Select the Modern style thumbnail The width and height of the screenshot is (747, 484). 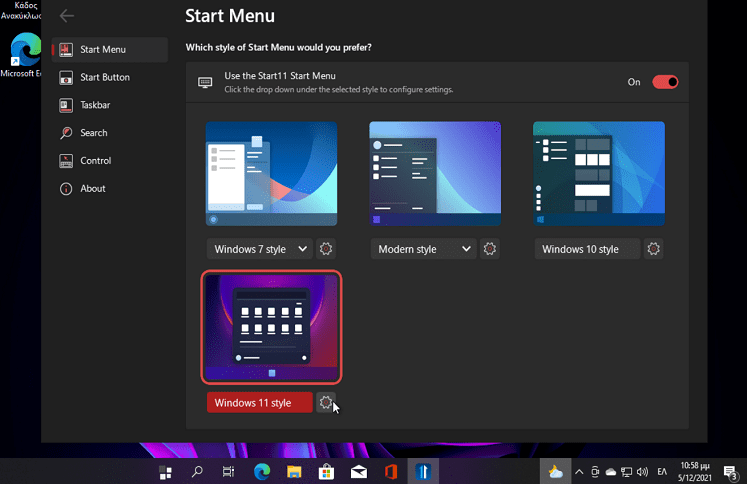coord(435,173)
